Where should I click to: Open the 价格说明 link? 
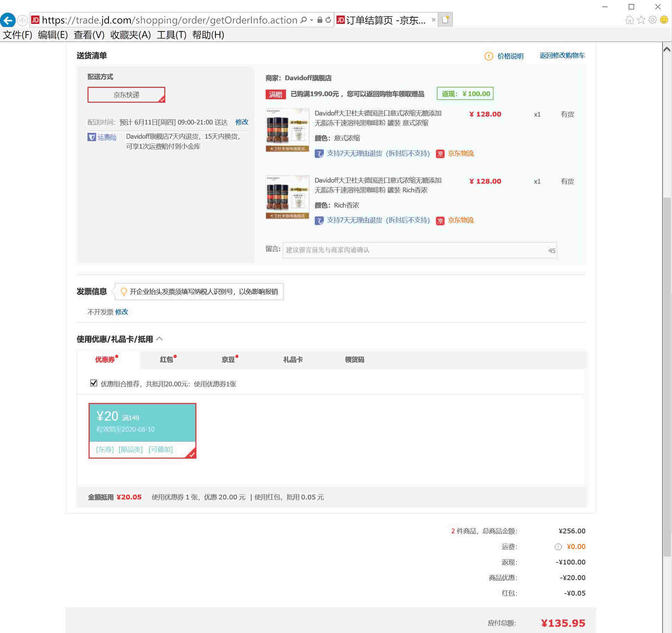point(510,56)
